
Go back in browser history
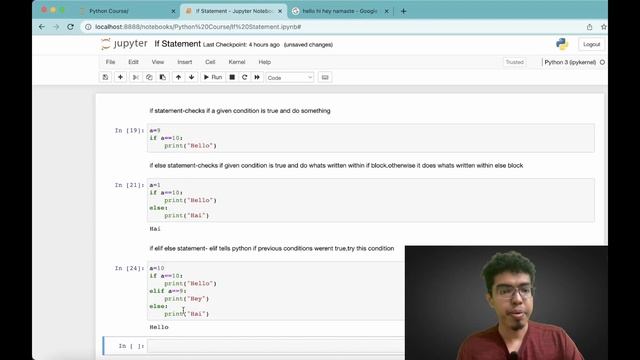[42, 27]
